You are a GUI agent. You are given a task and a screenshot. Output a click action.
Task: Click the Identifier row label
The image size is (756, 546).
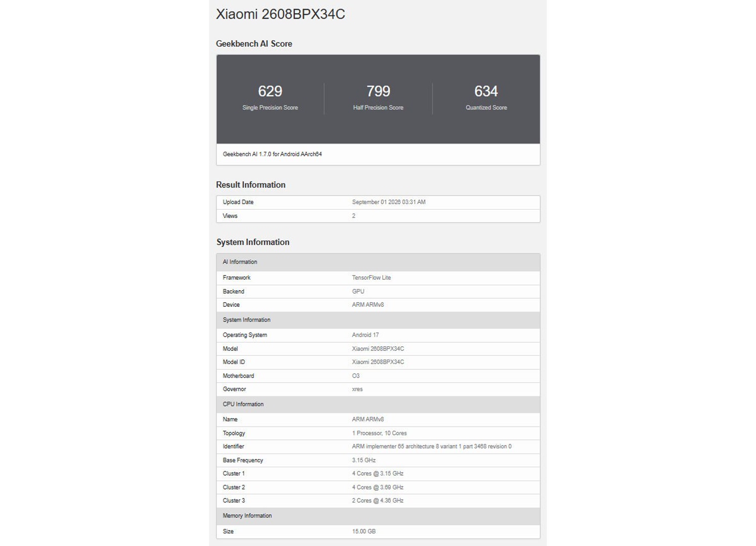[x=233, y=446]
